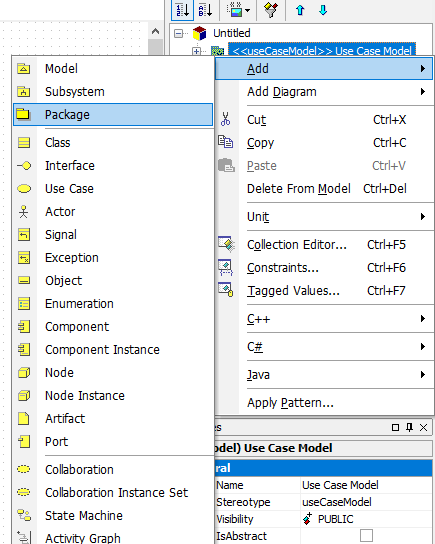Click the State Machine icon
435x544 pixels.
[x=24, y=516]
